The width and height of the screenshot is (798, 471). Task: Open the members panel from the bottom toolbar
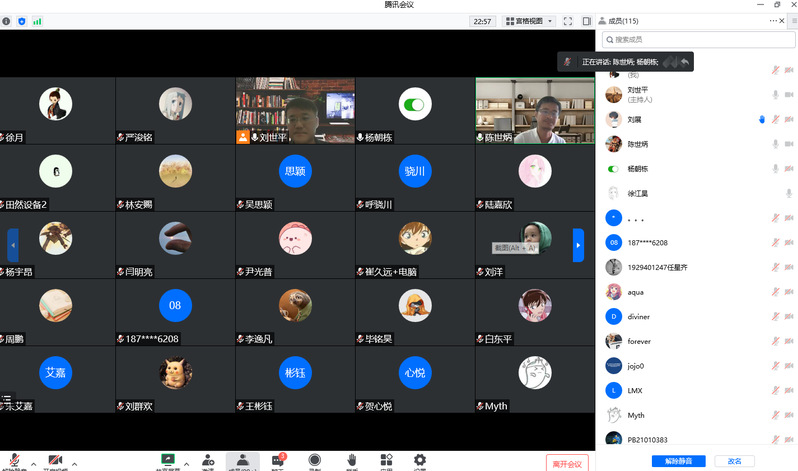(242, 460)
